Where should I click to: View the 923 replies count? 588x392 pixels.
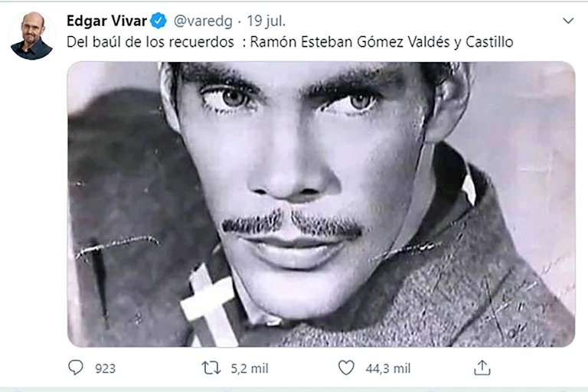[105, 368]
